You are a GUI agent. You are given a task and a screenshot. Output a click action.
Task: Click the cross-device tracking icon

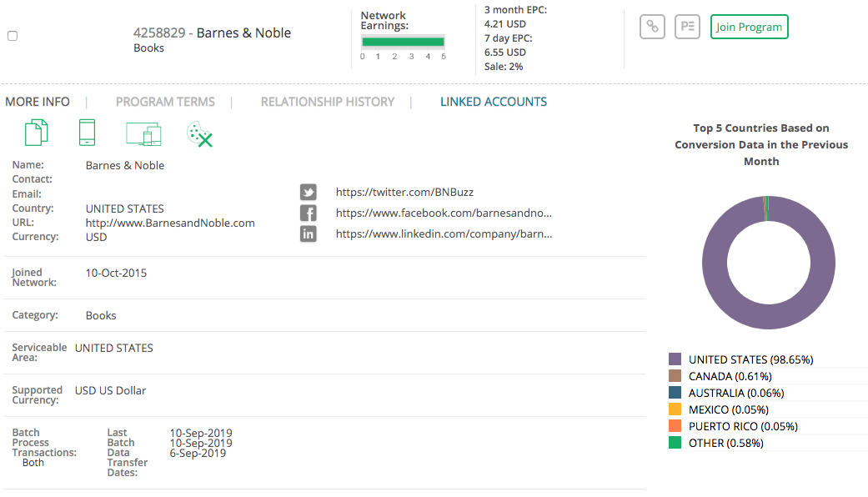pos(143,133)
